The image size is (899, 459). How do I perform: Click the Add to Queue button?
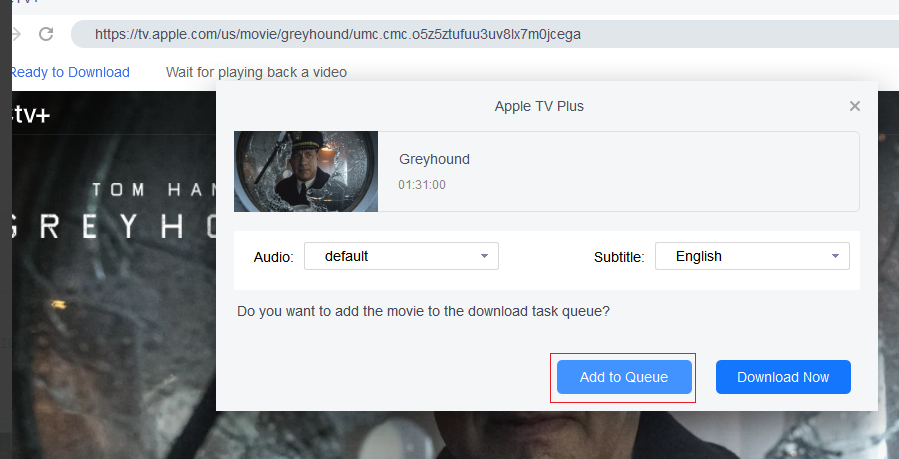click(x=624, y=377)
